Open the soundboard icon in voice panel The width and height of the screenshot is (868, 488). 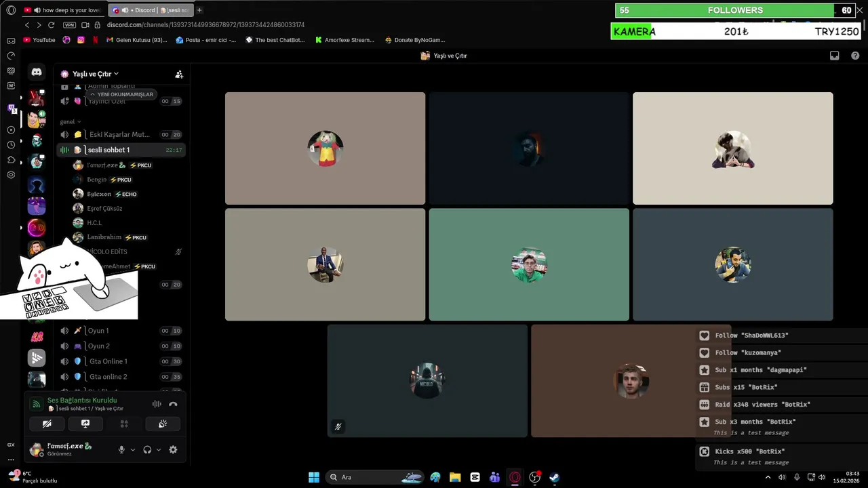163,424
